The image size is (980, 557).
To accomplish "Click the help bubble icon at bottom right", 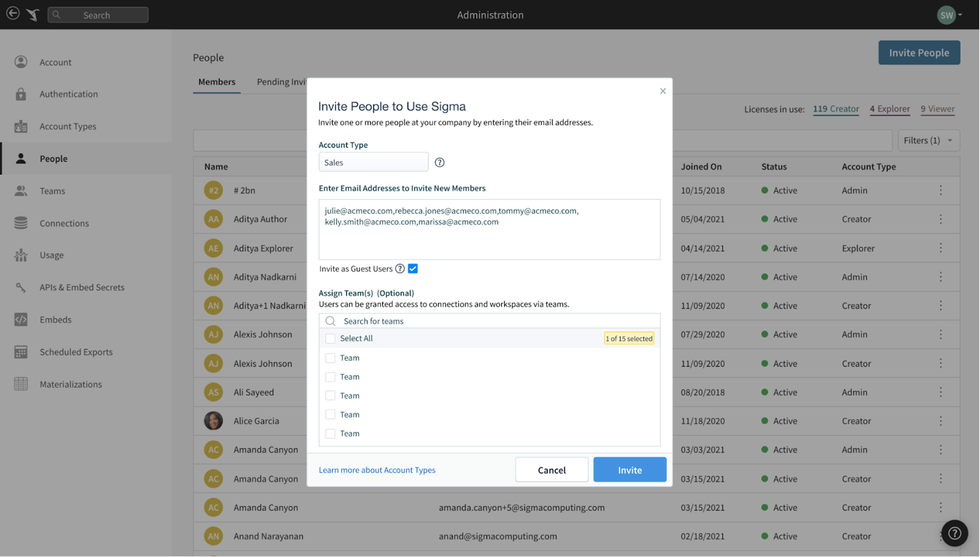I will pos(954,533).
